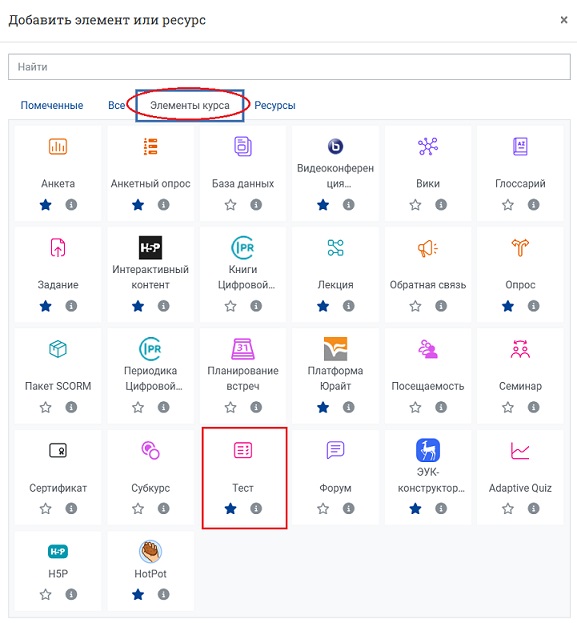
Task: Switch to the Помеченные tab
Action: pyautogui.click(x=52, y=105)
